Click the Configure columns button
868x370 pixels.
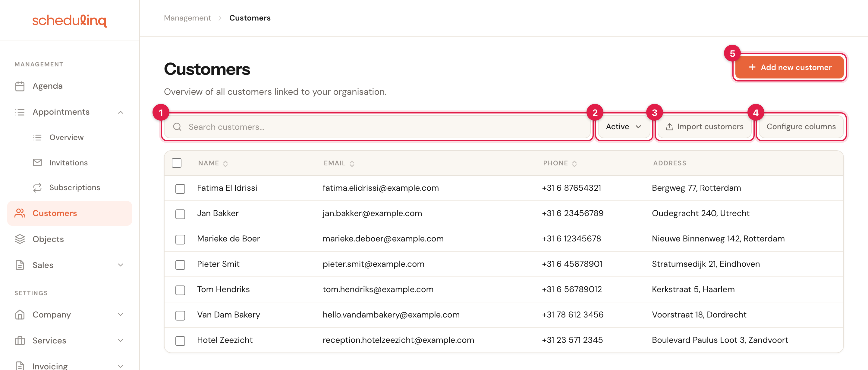coord(801,127)
